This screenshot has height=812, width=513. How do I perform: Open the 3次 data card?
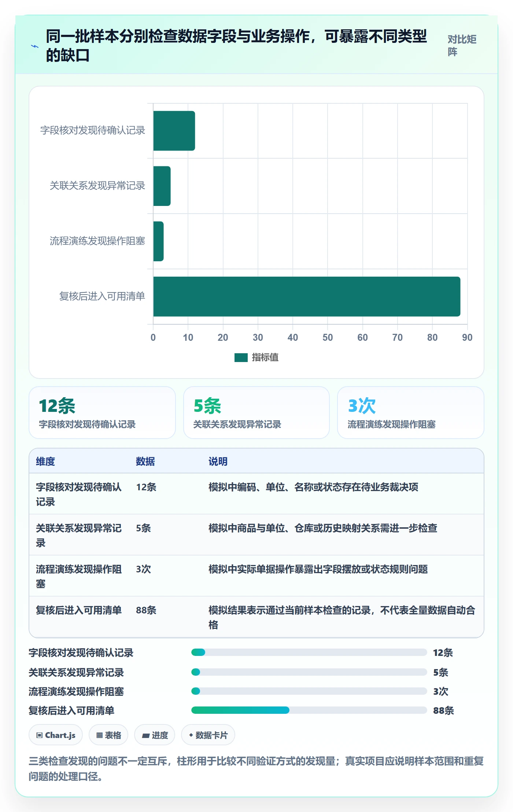(411, 413)
